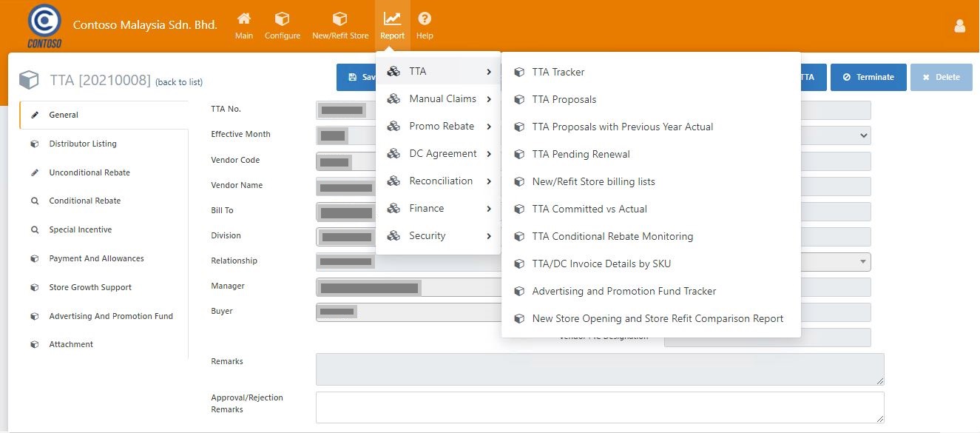The width and height of the screenshot is (980, 433).
Task: Click the Help question mark icon
Action: 425,19
